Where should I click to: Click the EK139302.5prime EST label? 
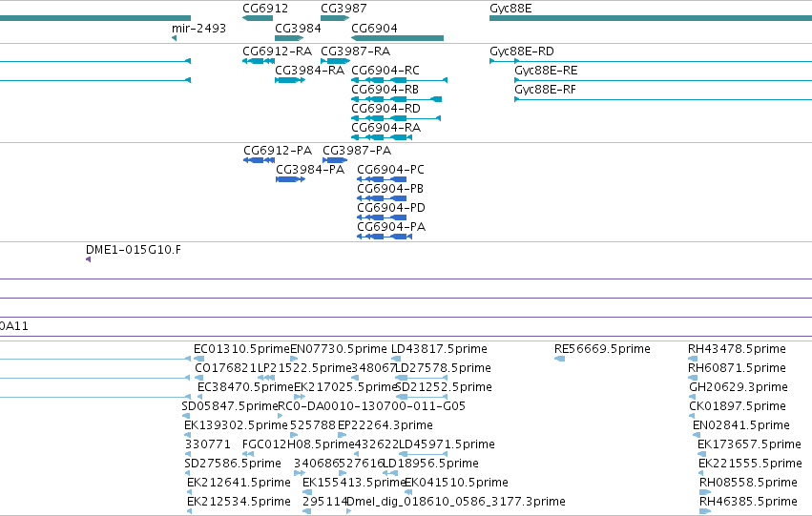tap(236, 426)
